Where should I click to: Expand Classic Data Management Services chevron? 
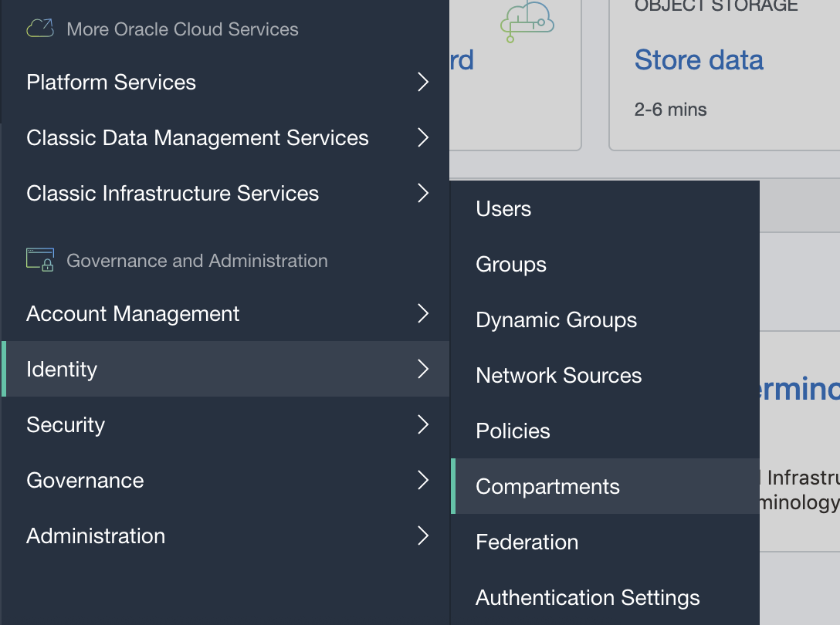click(422, 137)
